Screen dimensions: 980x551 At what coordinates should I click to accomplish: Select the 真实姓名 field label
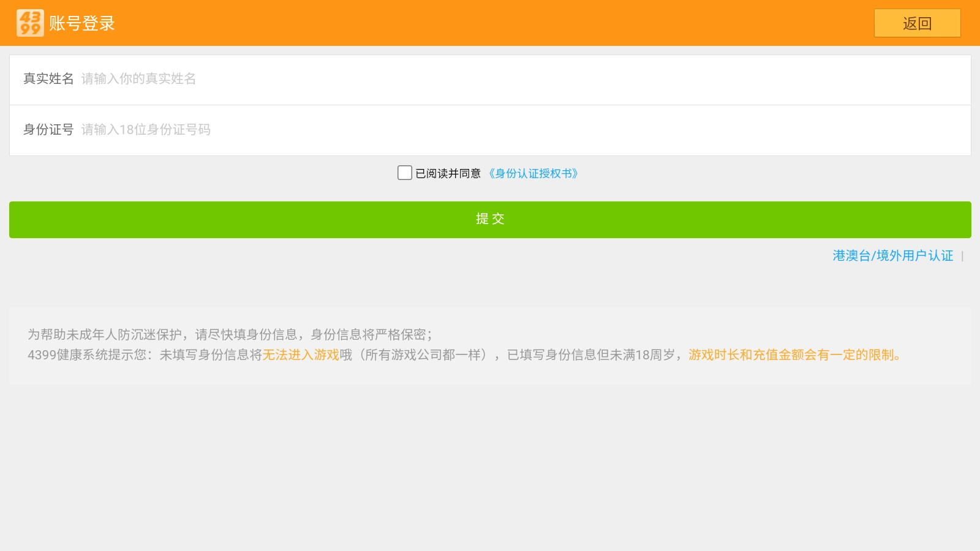[48, 79]
